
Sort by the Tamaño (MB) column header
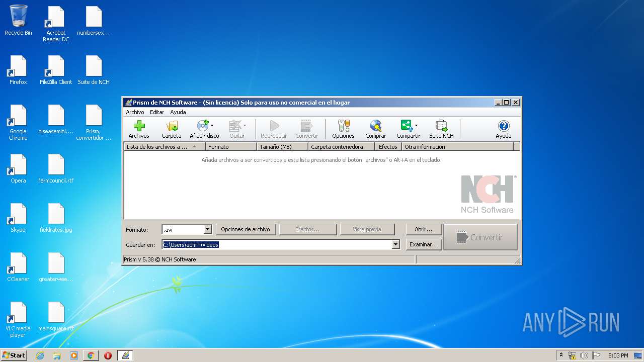point(282,147)
